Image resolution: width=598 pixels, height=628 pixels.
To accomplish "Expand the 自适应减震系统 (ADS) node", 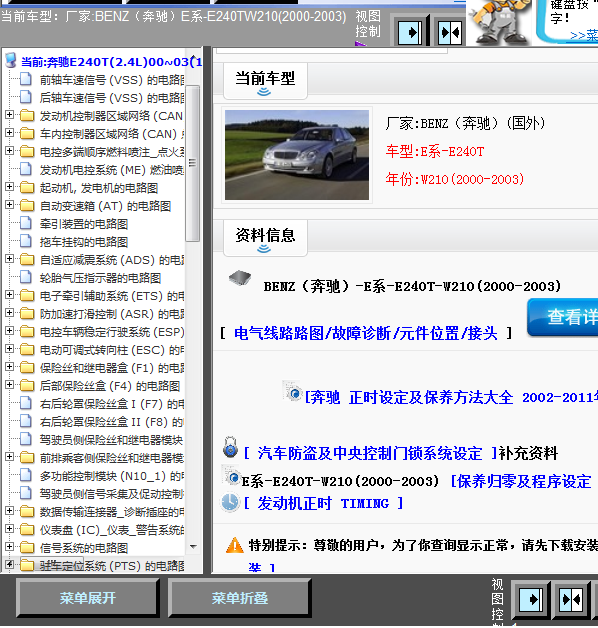I will point(9,259).
